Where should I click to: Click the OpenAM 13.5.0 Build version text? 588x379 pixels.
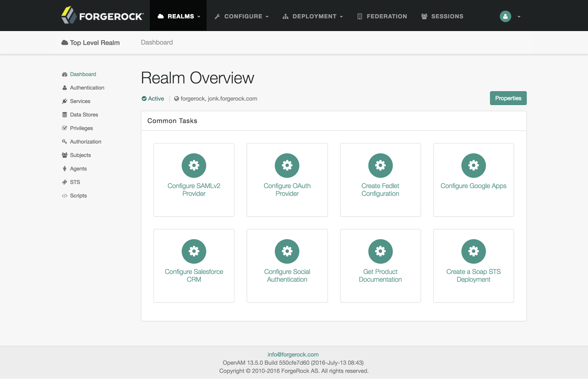pyautogui.click(x=293, y=363)
